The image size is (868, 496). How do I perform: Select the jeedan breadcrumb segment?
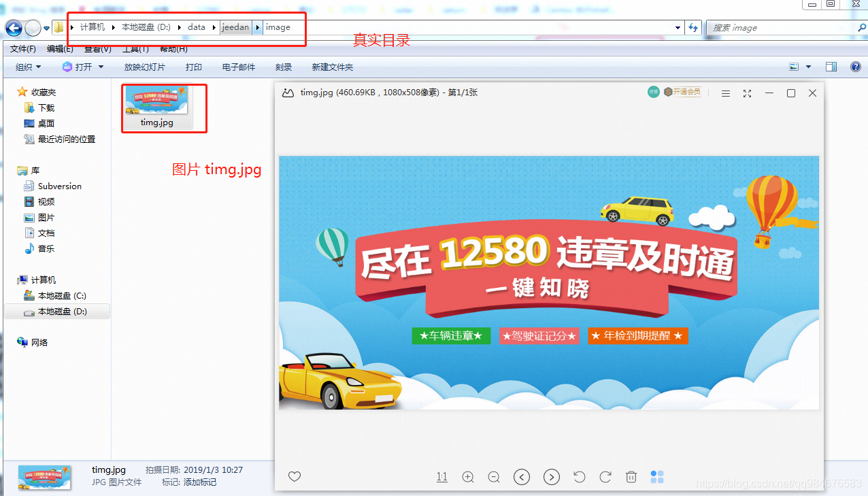click(235, 27)
